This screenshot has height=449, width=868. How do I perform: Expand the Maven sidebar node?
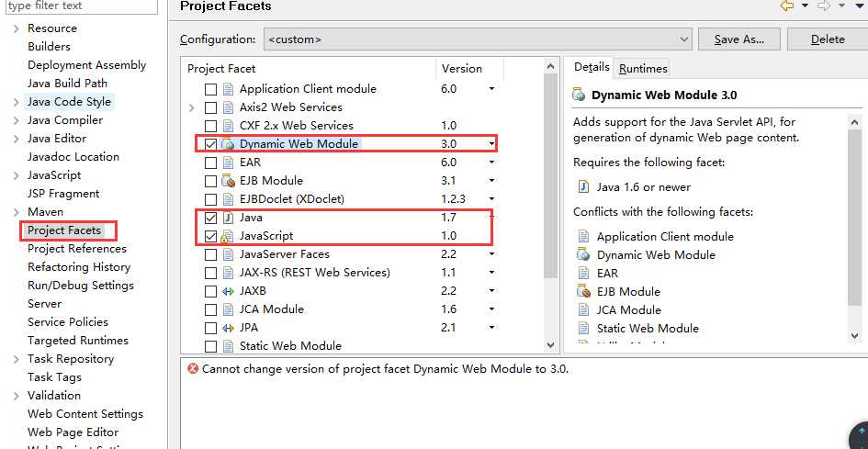(x=16, y=212)
